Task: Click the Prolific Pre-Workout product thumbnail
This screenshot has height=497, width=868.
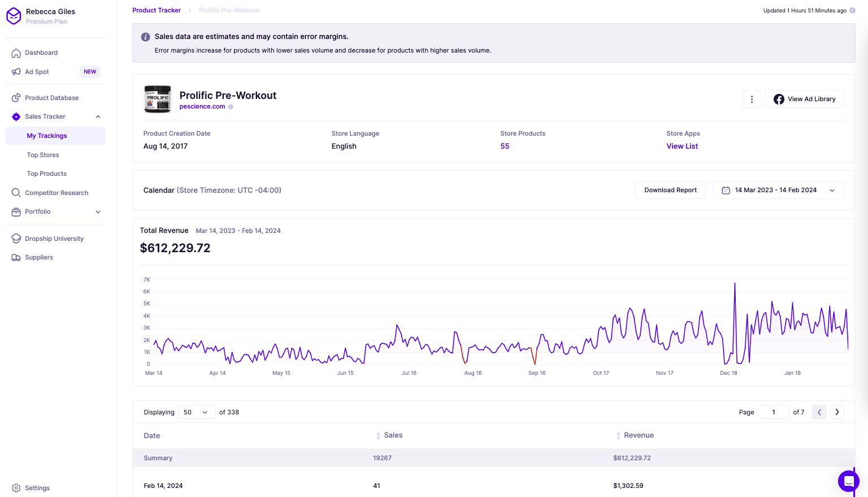Action: [158, 99]
